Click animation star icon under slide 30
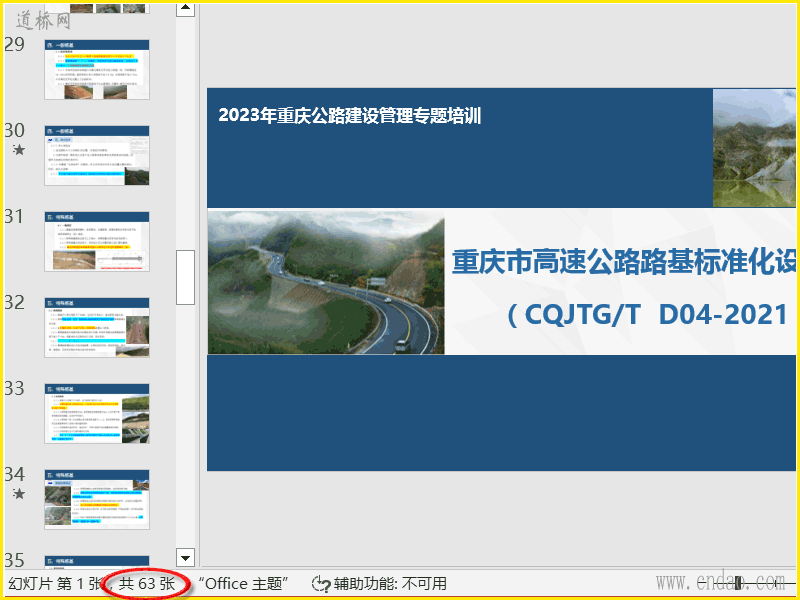 click(x=19, y=149)
